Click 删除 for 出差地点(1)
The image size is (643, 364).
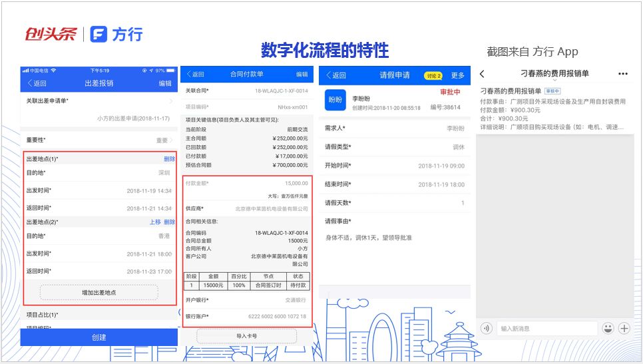[169, 159]
